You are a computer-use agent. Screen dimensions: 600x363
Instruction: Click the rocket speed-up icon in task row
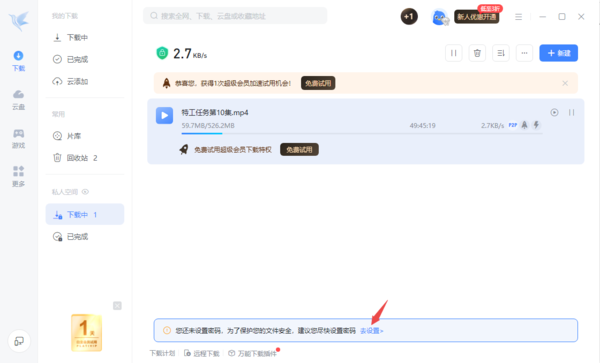pos(525,125)
